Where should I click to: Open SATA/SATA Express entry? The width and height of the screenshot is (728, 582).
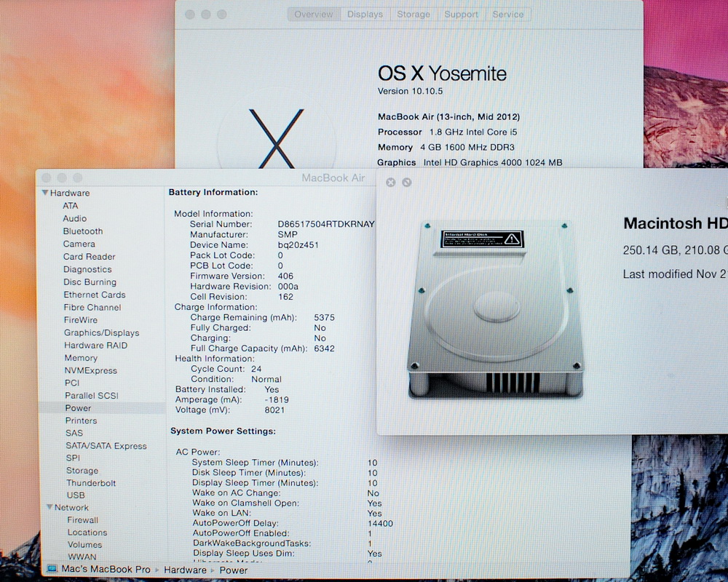pyautogui.click(x=106, y=445)
